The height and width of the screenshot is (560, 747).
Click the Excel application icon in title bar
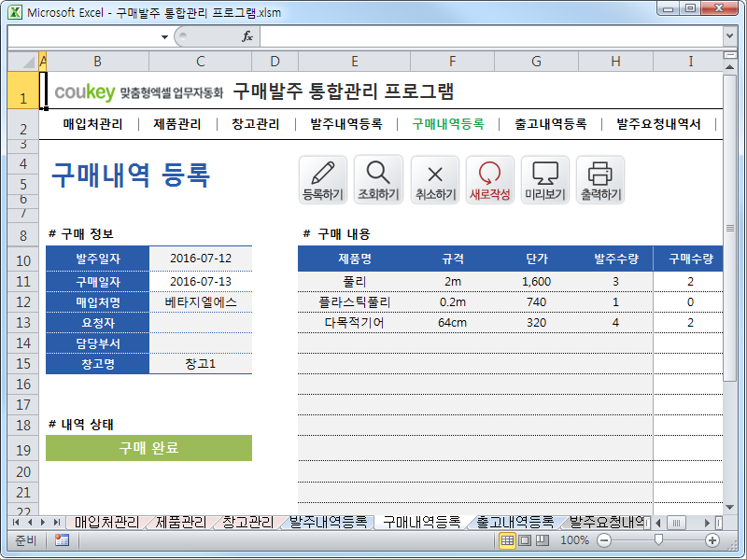tap(15, 12)
